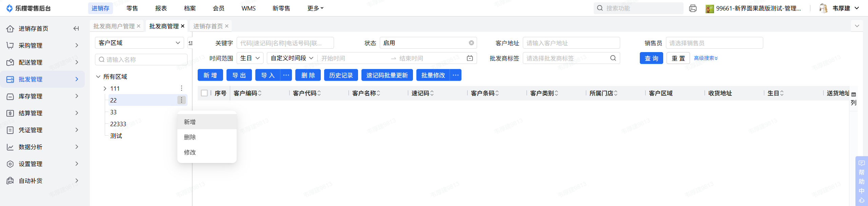Collapse the 所有区域 tree node
The image size is (868, 206).
click(98, 77)
